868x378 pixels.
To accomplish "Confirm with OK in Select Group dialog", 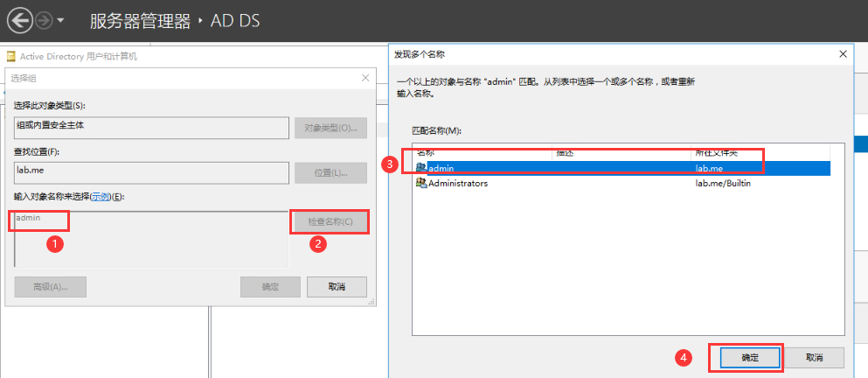I will [270, 286].
